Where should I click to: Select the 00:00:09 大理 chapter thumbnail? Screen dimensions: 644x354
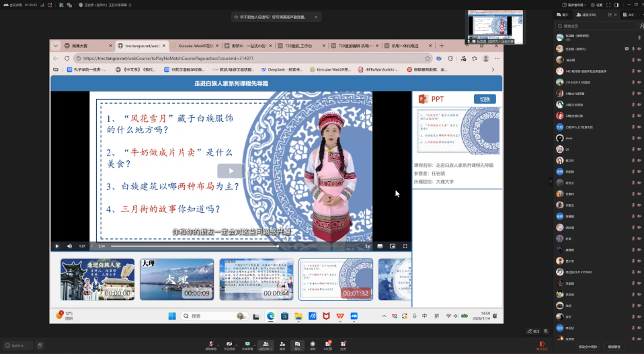(x=177, y=279)
